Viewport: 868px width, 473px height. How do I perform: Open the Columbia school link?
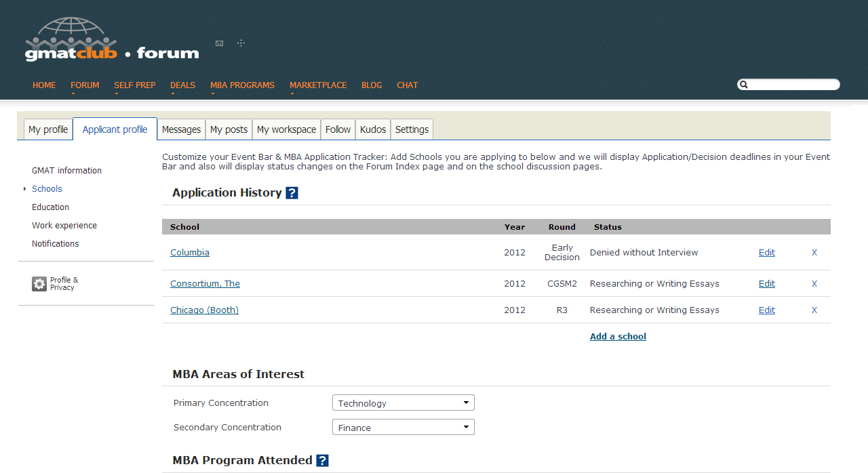pyautogui.click(x=190, y=253)
